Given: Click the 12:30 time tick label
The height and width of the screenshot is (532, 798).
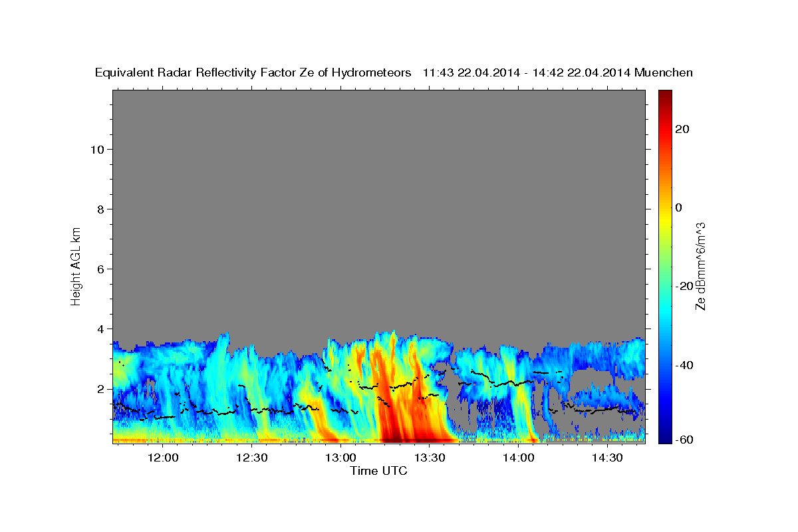Looking at the screenshot, I should pyautogui.click(x=251, y=458).
